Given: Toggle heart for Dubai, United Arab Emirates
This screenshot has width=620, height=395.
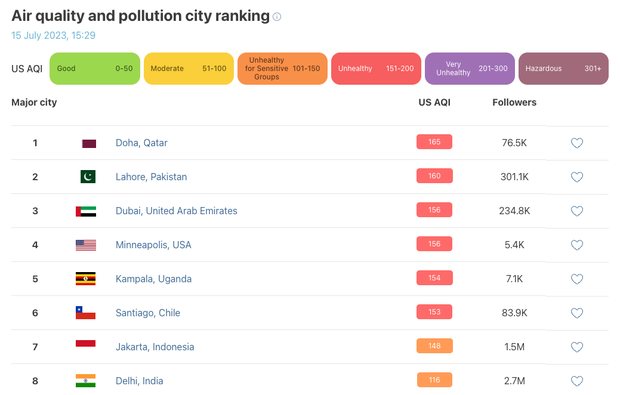Looking at the screenshot, I should (x=577, y=211).
